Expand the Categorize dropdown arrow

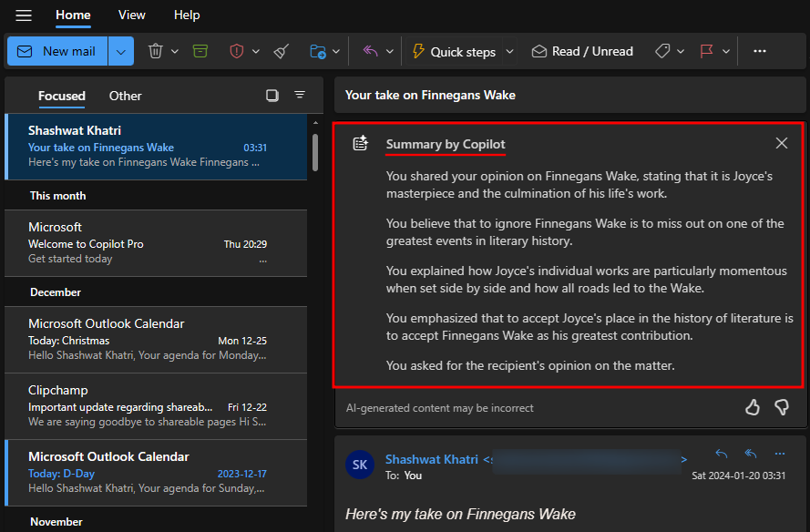pos(681,51)
